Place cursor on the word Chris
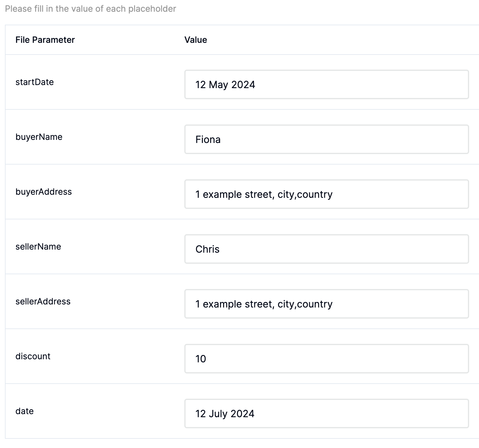Viewport: 479px width, 448px height. click(x=207, y=249)
